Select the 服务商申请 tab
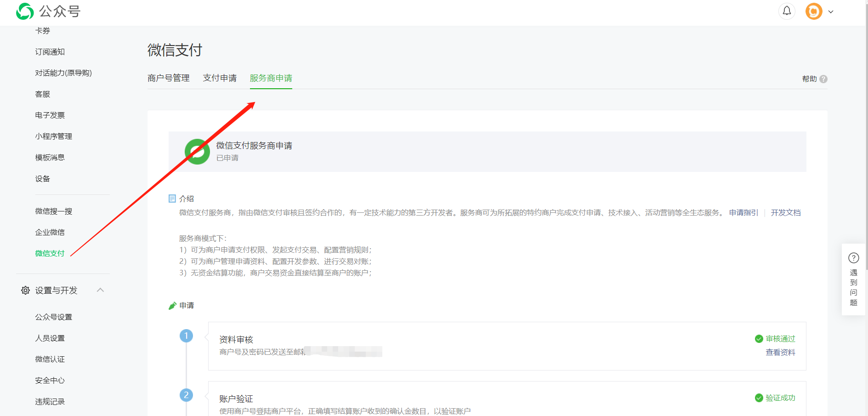The height and width of the screenshot is (416, 868). pos(271,78)
